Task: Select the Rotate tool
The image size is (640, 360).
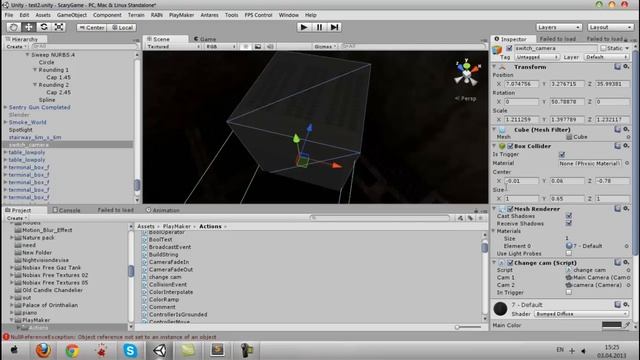Action: (x=44, y=27)
